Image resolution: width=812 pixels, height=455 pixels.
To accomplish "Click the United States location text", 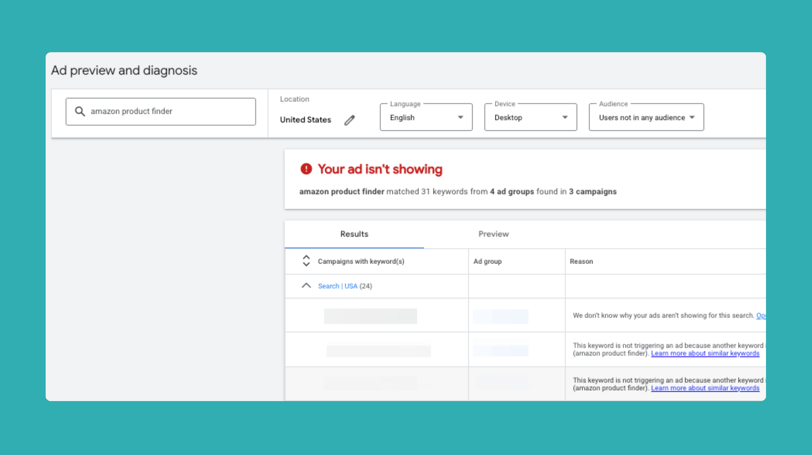I will click(x=305, y=120).
